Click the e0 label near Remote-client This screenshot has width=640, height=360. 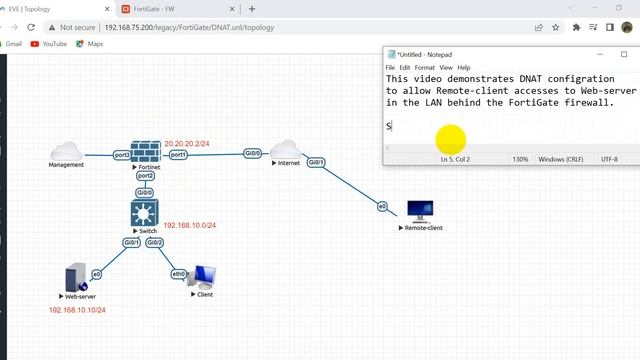382,207
